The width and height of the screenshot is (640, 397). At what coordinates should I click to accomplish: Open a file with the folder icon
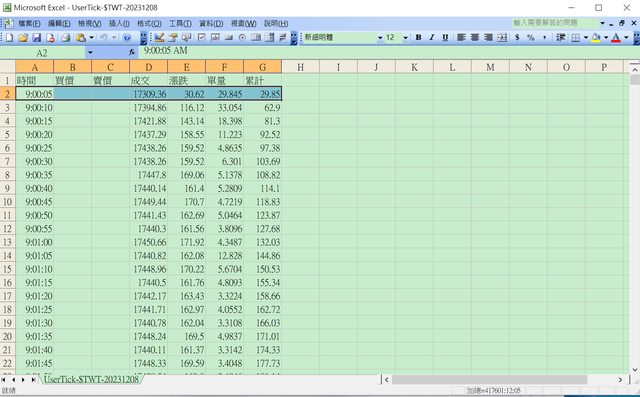click(x=23, y=38)
